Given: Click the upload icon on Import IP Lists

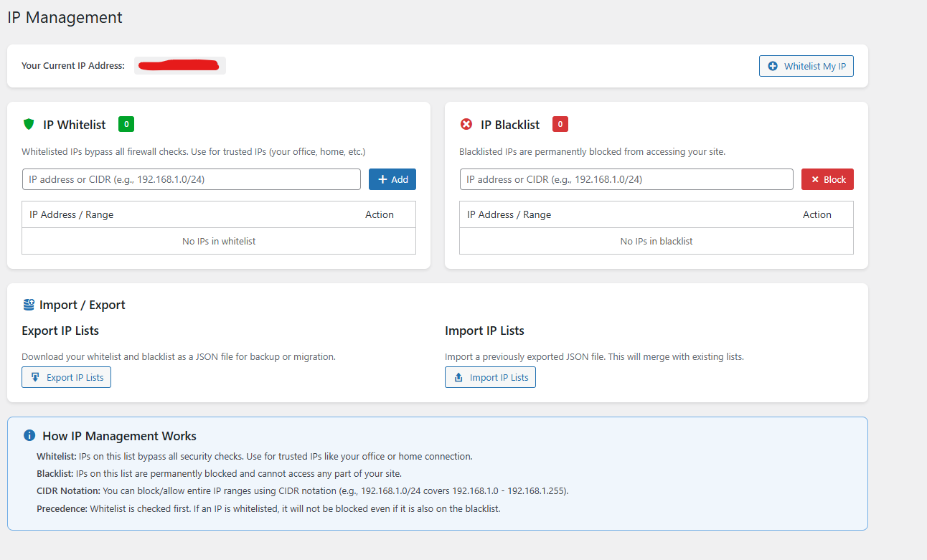Looking at the screenshot, I should coord(458,377).
